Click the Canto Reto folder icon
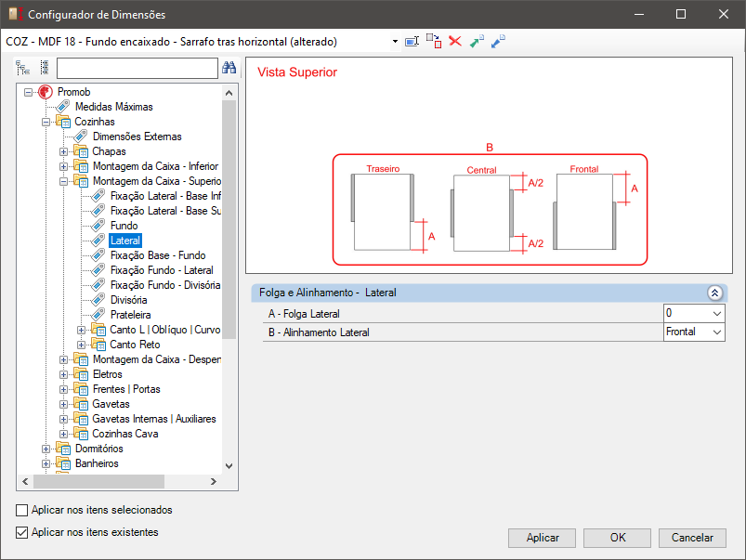This screenshot has width=746, height=560. (98, 344)
